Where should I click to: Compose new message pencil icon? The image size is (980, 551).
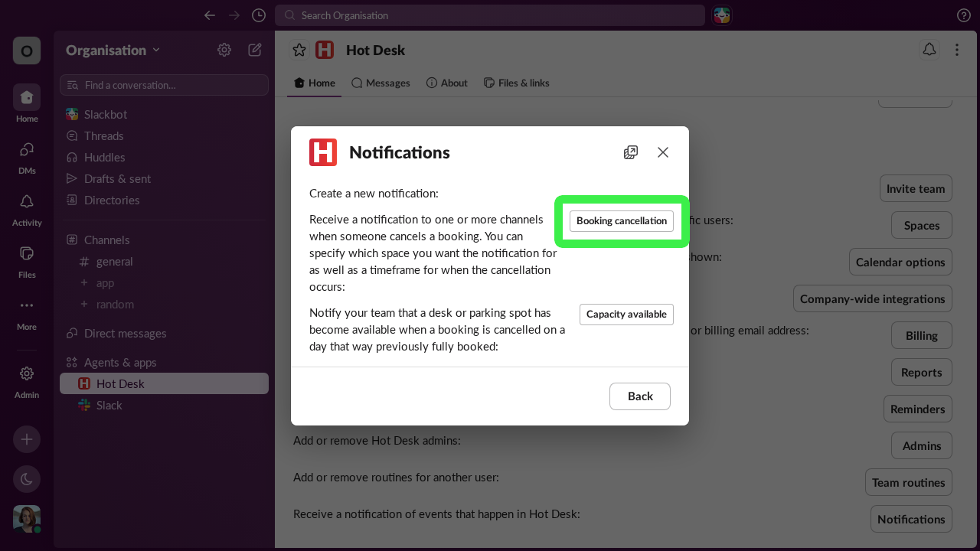point(255,50)
